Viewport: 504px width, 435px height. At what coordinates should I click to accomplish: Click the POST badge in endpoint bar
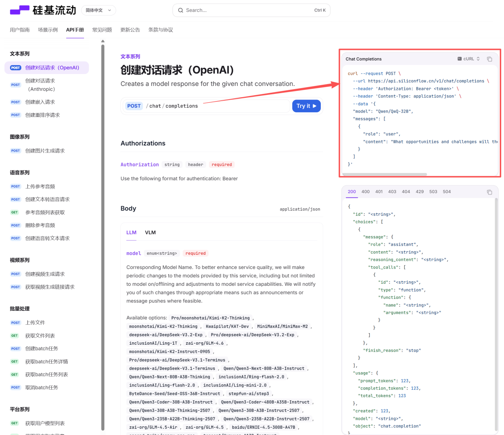[x=134, y=106]
